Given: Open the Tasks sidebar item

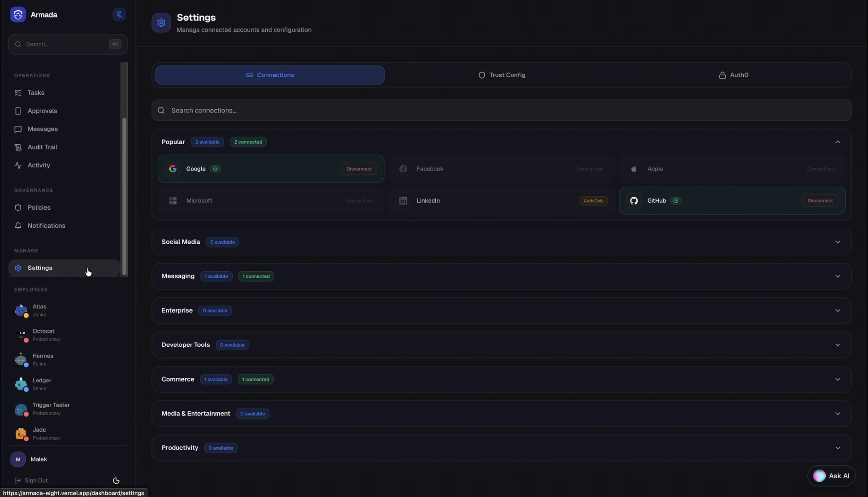Looking at the screenshot, I should 36,93.
